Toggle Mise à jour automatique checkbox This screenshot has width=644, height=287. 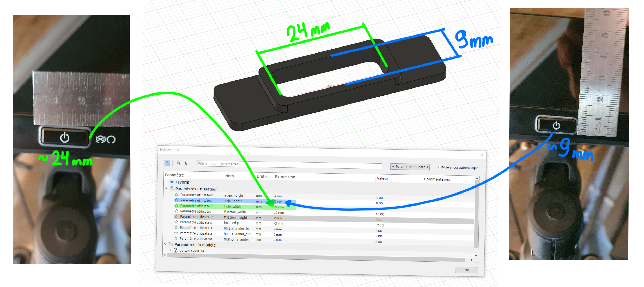click(440, 168)
